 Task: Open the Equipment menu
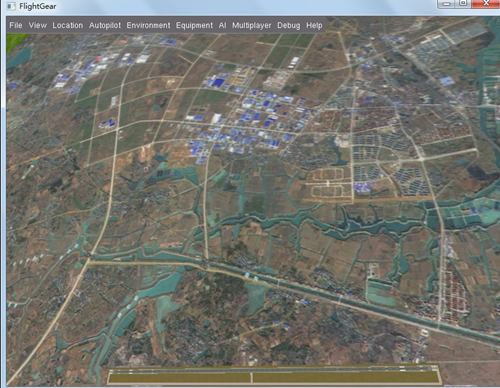[x=194, y=25]
